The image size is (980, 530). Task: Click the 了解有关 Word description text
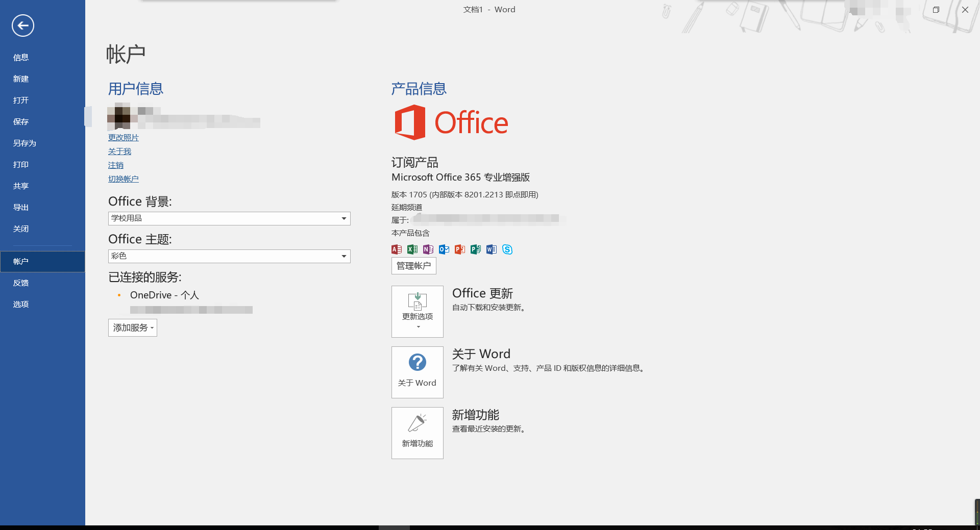[550, 368]
